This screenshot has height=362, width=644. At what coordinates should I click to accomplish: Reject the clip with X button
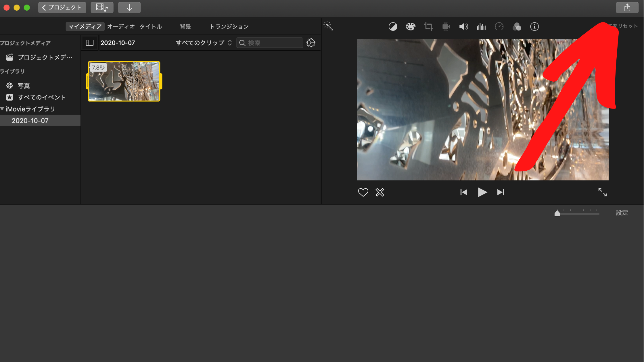(x=380, y=192)
